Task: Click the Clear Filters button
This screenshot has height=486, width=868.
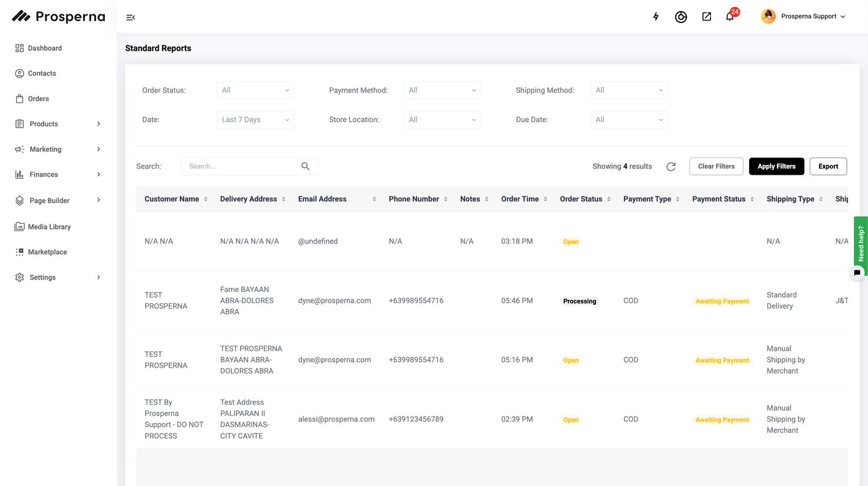Action: coord(716,166)
